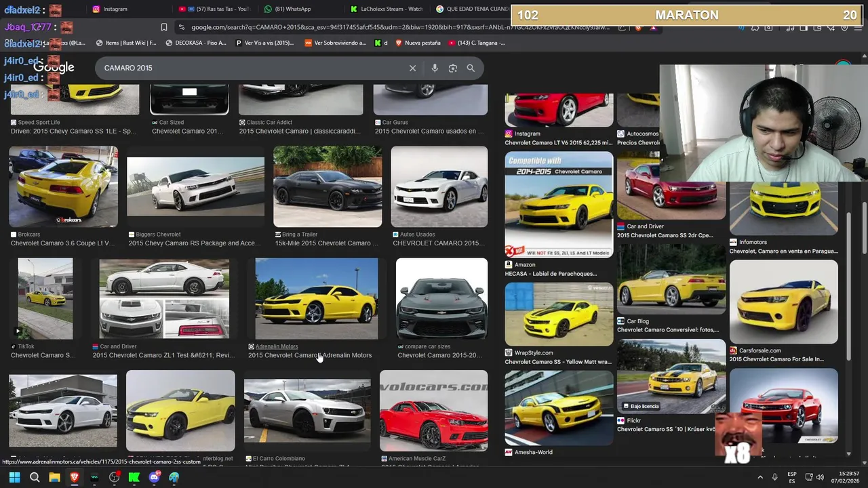
Task: Open Windows taskbar search
Action: [x=35, y=477]
